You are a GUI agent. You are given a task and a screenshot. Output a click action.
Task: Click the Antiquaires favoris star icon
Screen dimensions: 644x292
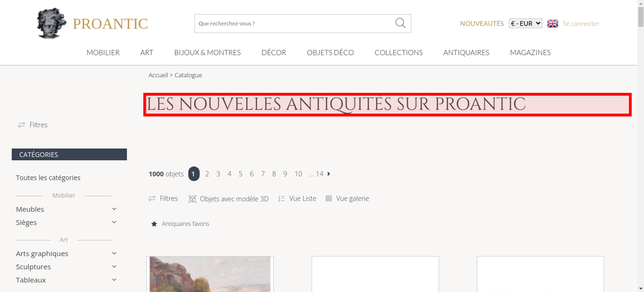coord(154,224)
